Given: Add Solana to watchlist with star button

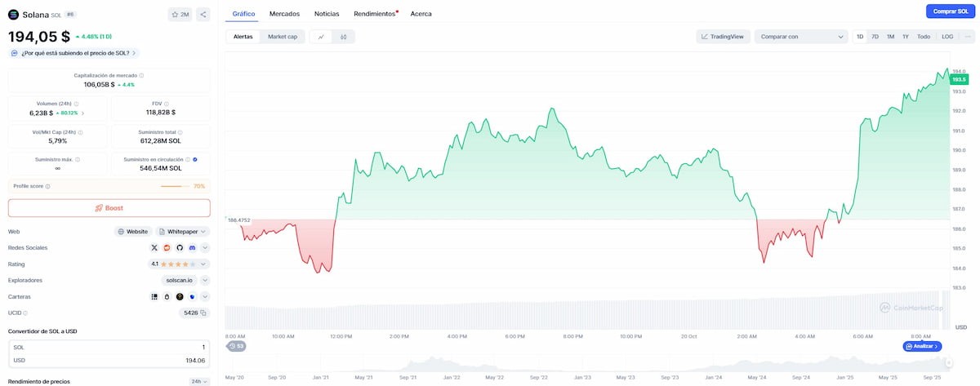Looking at the screenshot, I should (x=180, y=14).
